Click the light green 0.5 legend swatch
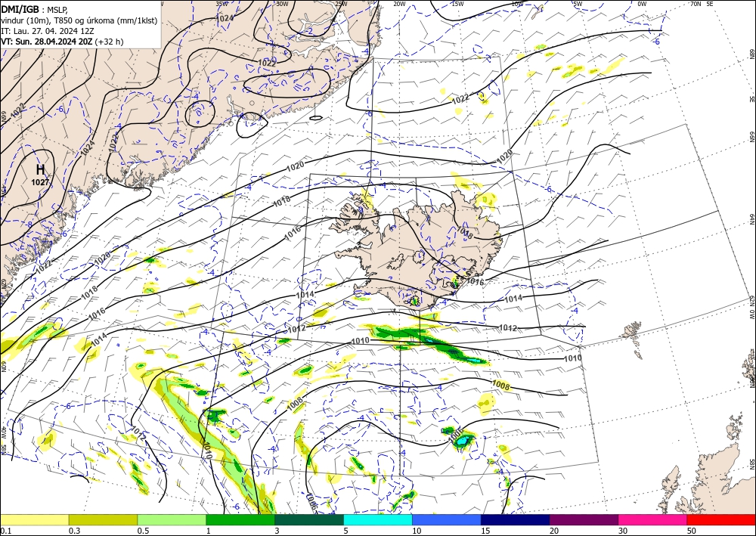 172,519
